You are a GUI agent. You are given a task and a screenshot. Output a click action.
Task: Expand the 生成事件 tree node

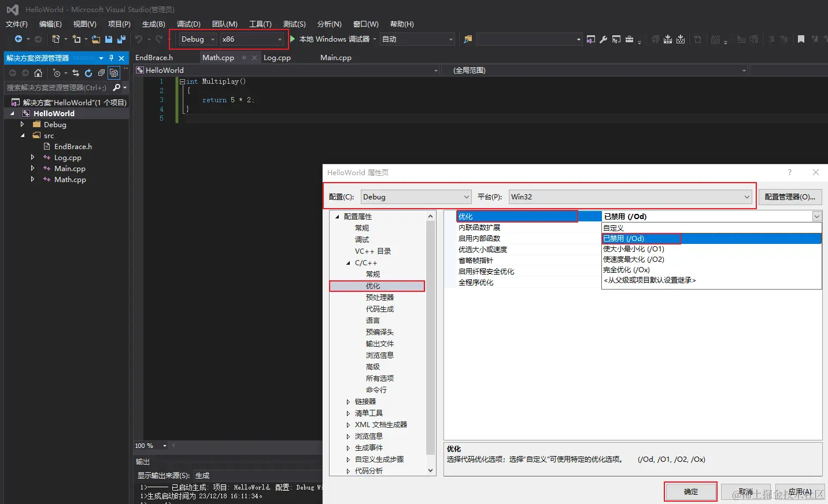click(x=348, y=448)
